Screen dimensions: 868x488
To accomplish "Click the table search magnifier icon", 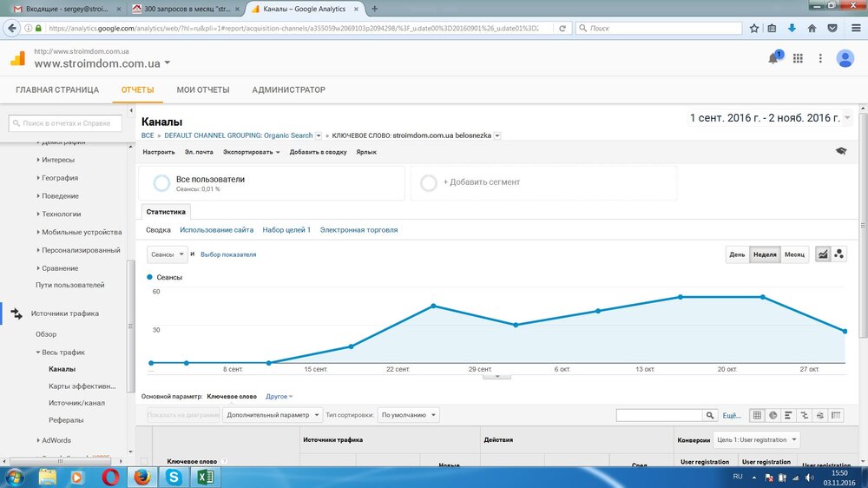I will pos(710,416).
